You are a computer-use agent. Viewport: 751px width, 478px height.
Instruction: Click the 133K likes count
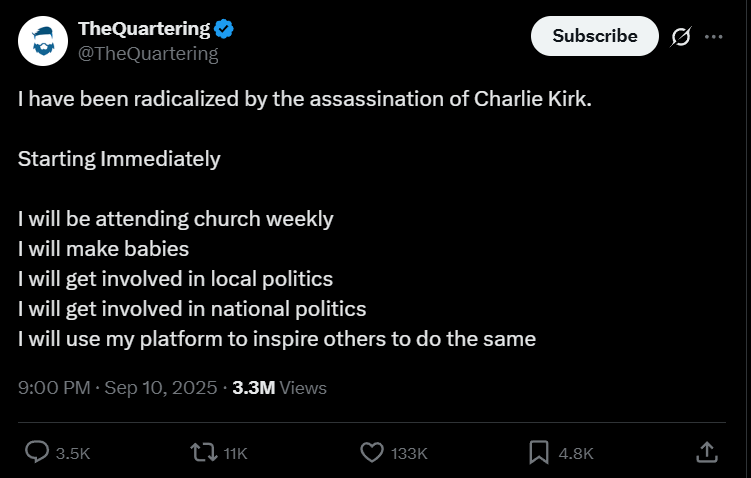pyautogui.click(x=409, y=454)
